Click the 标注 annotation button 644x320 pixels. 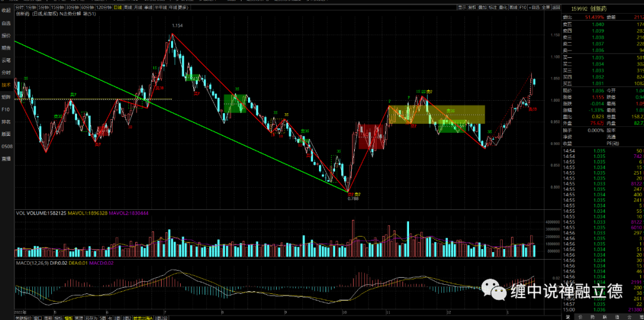(493, 7)
